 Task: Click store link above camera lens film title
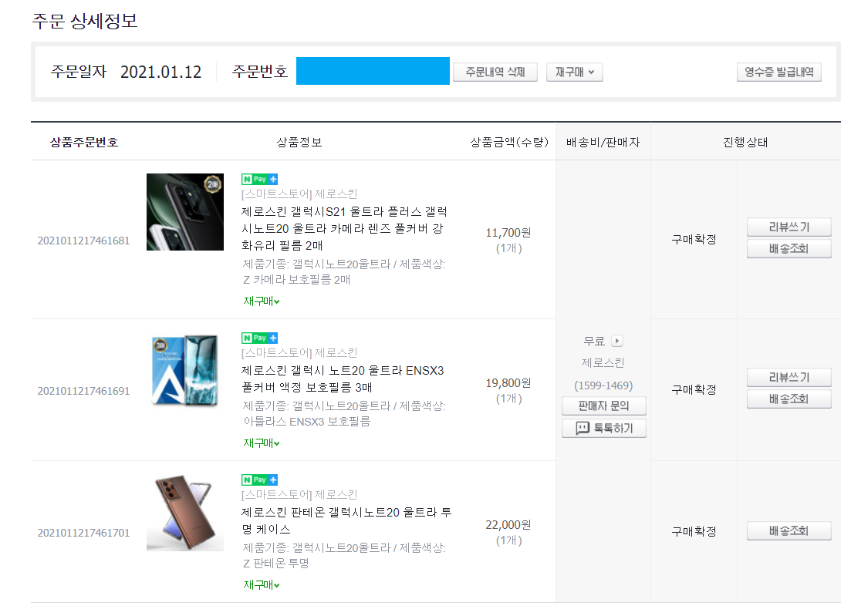point(299,194)
